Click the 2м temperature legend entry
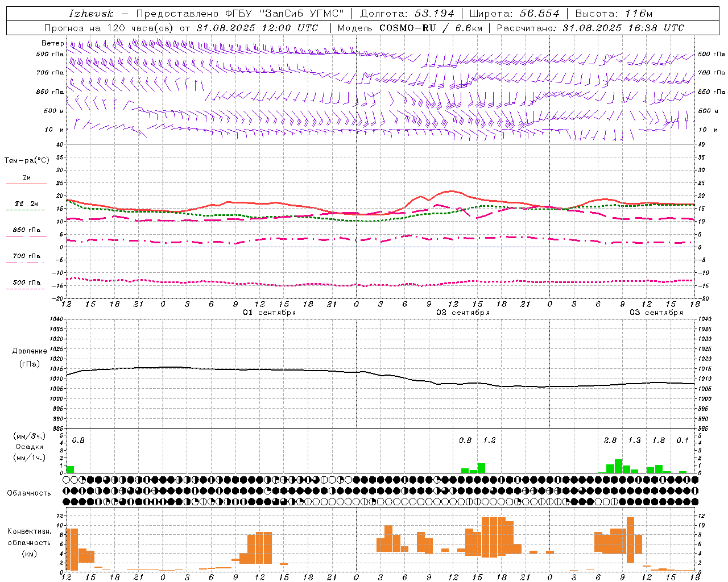Screen dimensions: 728x582 (27, 177)
